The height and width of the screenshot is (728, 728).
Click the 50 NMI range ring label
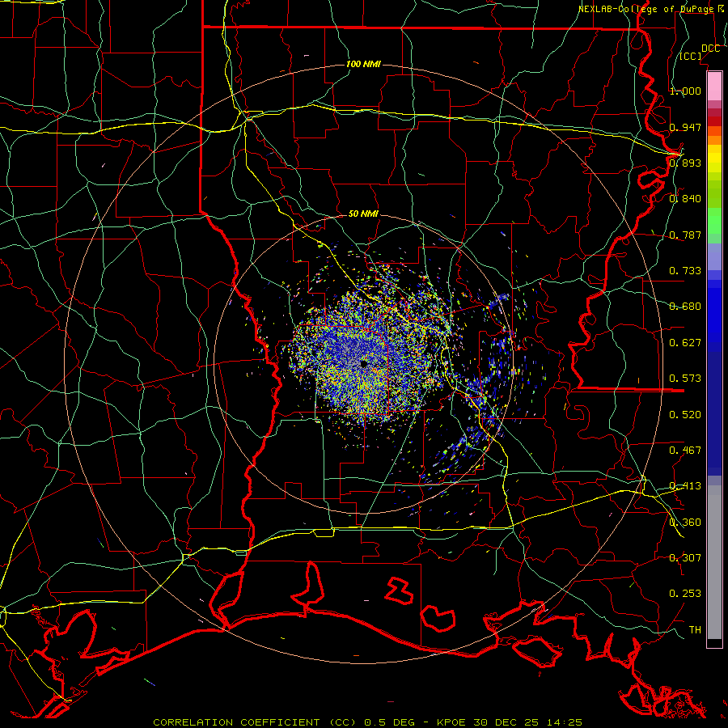pyautogui.click(x=363, y=214)
